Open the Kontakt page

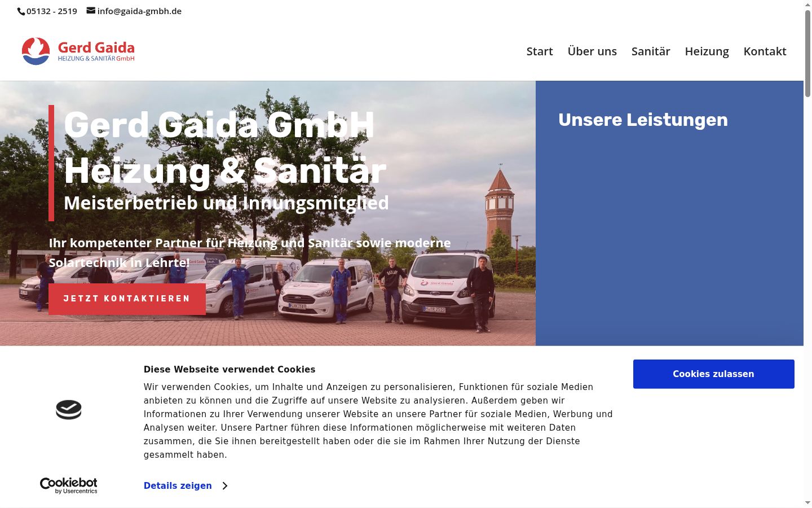[x=765, y=51]
